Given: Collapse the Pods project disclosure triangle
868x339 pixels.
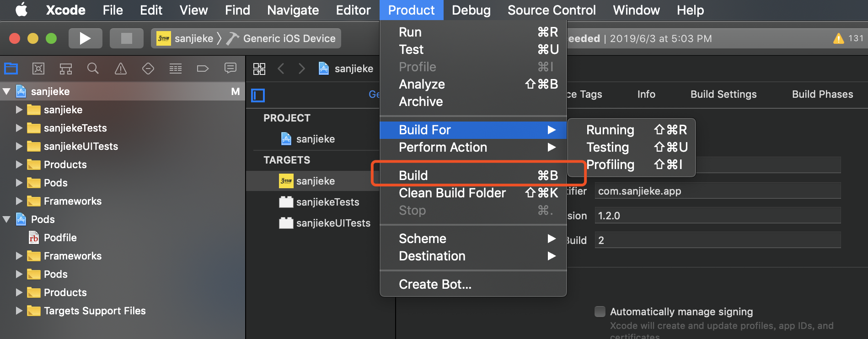Looking at the screenshot, I should click(x=7, y=219).
